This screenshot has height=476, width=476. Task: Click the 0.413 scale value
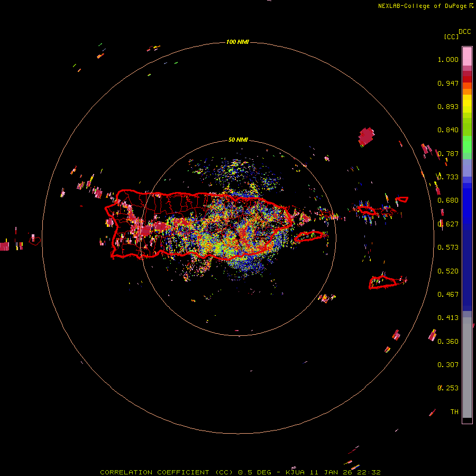pos(448,318)
